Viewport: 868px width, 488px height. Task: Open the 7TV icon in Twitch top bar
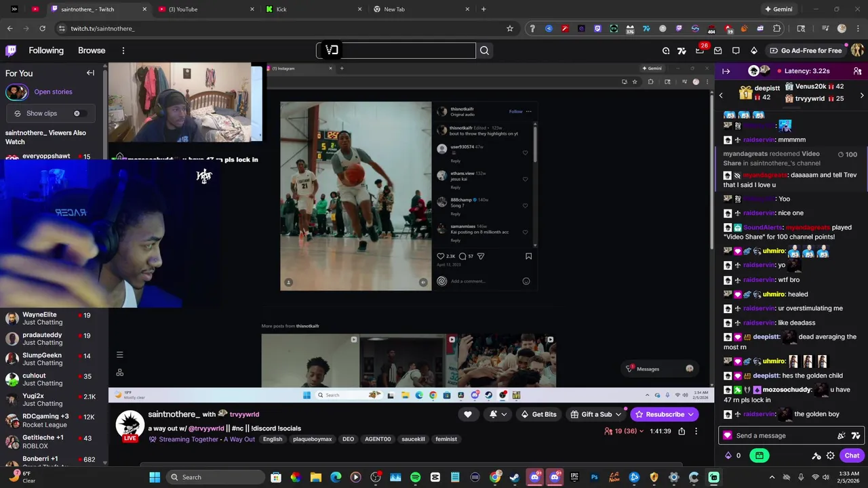[x=682, y=50]
